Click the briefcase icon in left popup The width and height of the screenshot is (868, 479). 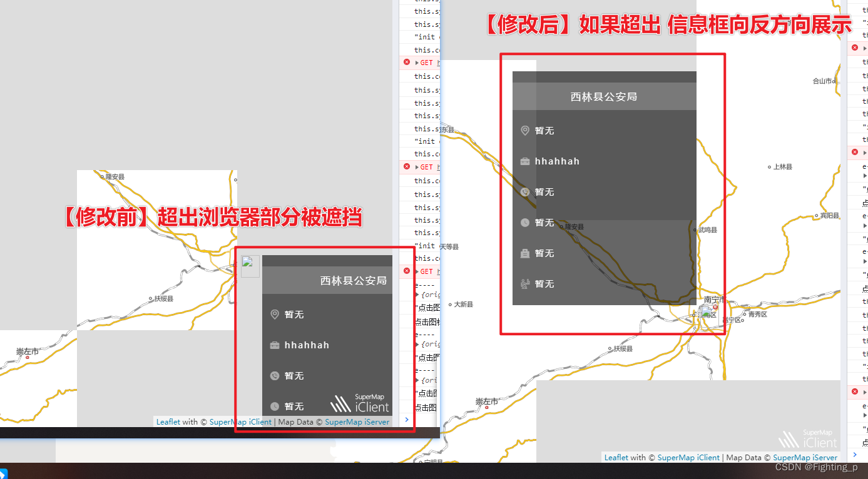click(274, 345)
